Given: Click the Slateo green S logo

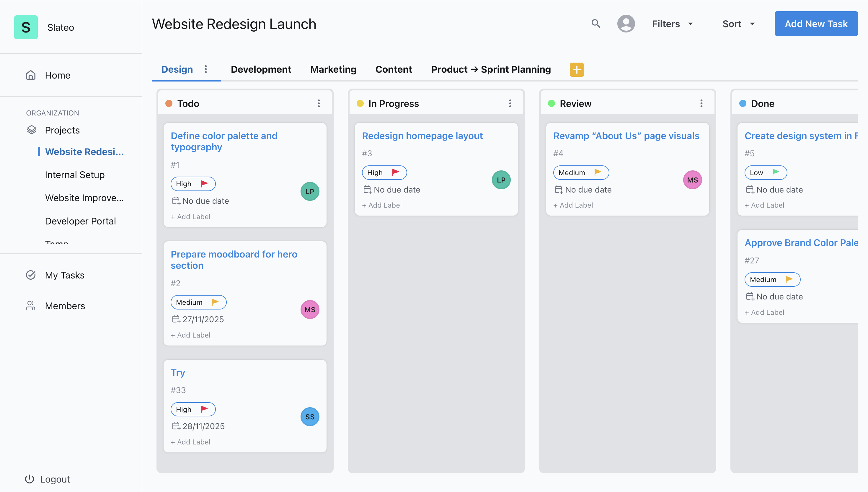Looking at the screenshot, I should click(x=26, y=27).
